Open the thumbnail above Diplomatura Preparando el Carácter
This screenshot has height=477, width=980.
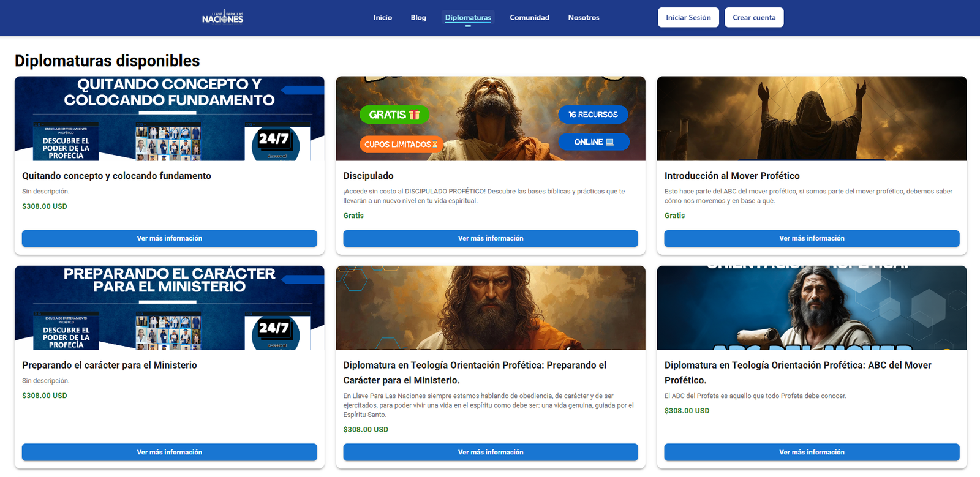tap(491, 308)
